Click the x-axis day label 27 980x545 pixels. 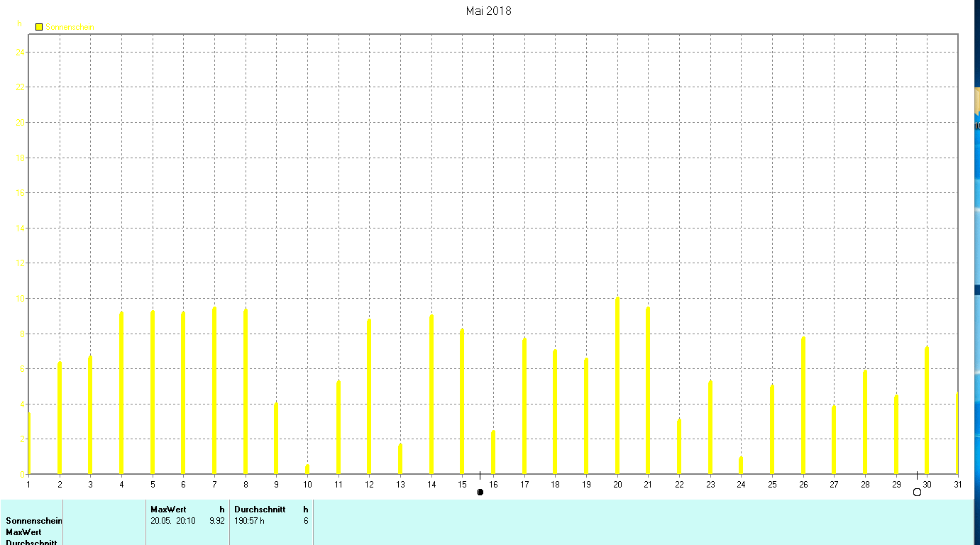[834, 485]
